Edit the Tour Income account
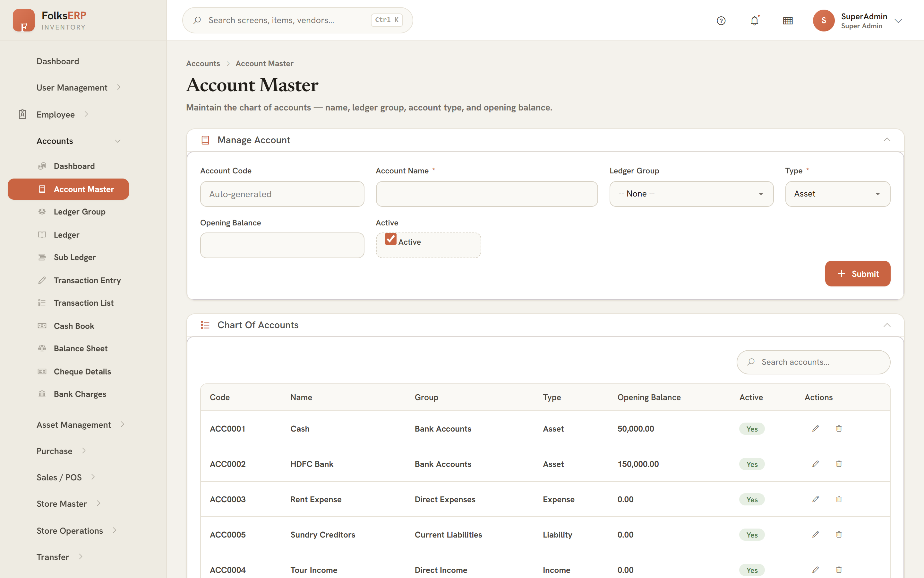Viewport: 924px width, 578px height. (x=816, y=570)
